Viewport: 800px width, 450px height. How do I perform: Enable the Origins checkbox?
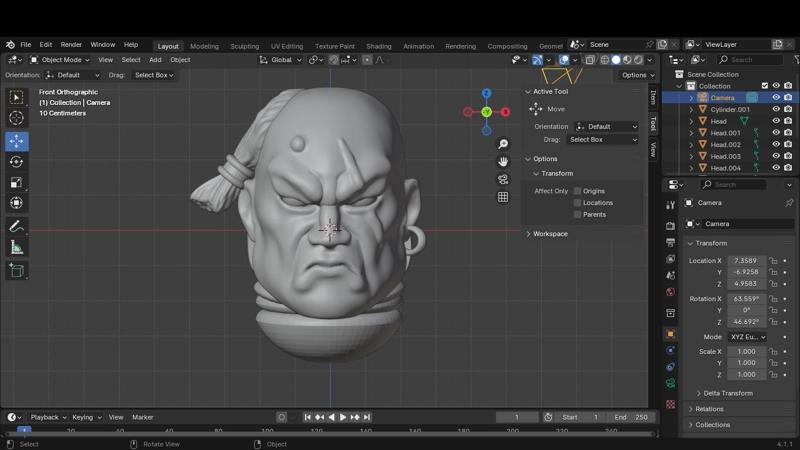tap(577, 191)
